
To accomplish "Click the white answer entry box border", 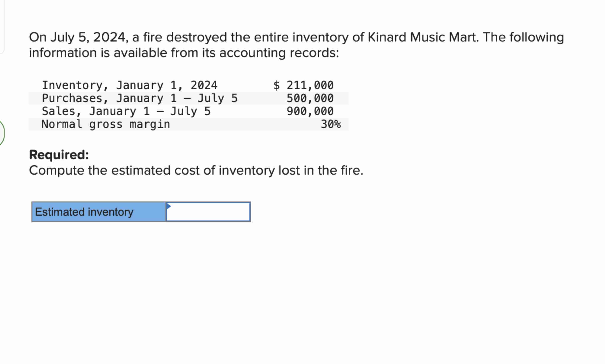I will 208,204.
